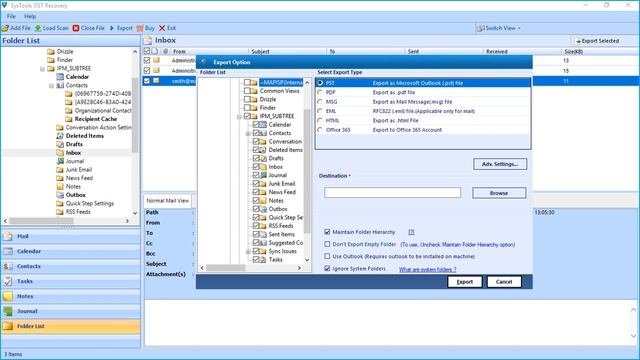640x360 pixels.
Task: Click the Add File toolbar icon
Action: tap(5, 28)
